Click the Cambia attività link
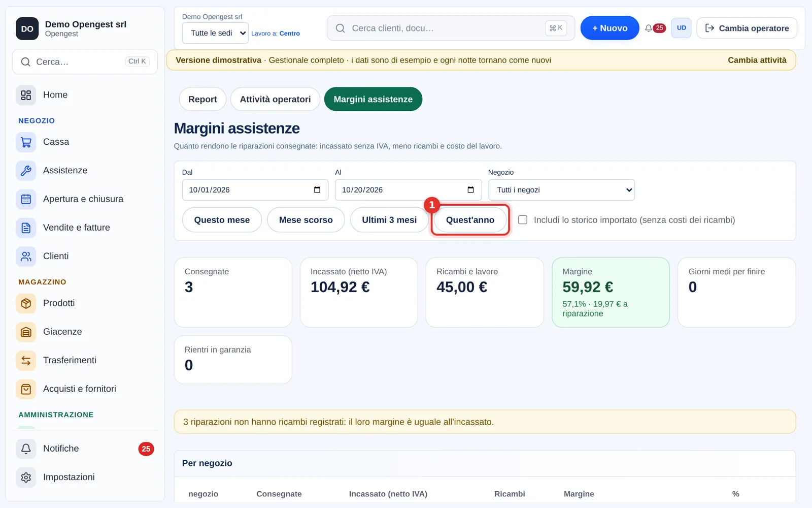Image resolution: width=812 pixels, height=508 pixels. 757,60
